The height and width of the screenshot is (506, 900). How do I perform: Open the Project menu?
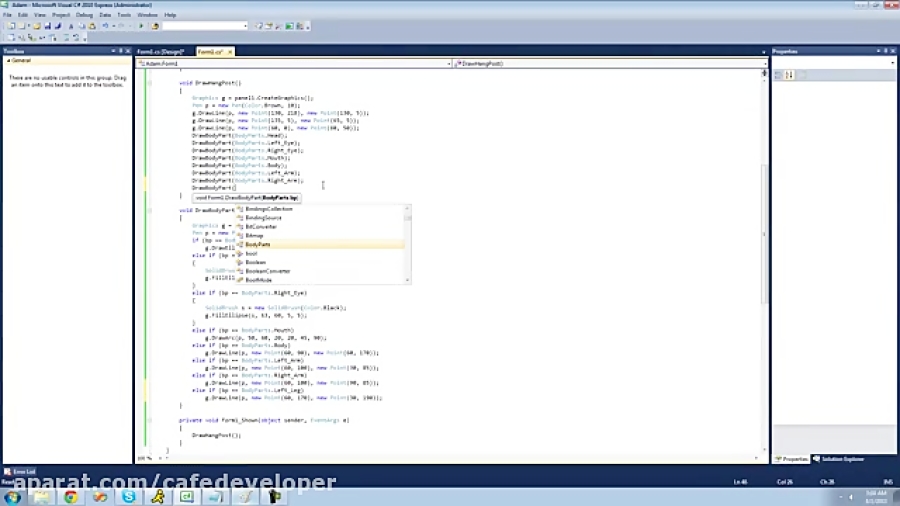(61, 15)
